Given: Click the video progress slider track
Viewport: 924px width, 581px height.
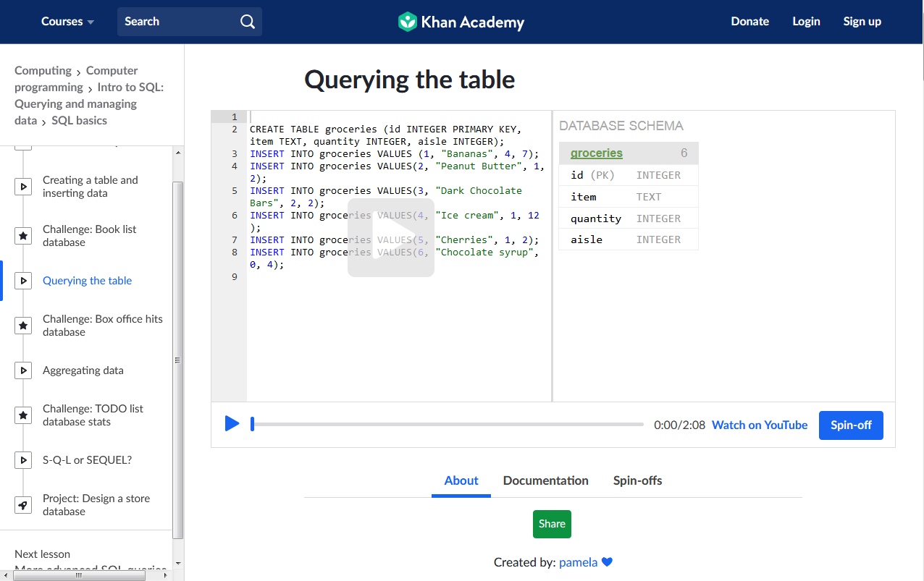Looking at the screenshot, I should click(x=447, y=425).
